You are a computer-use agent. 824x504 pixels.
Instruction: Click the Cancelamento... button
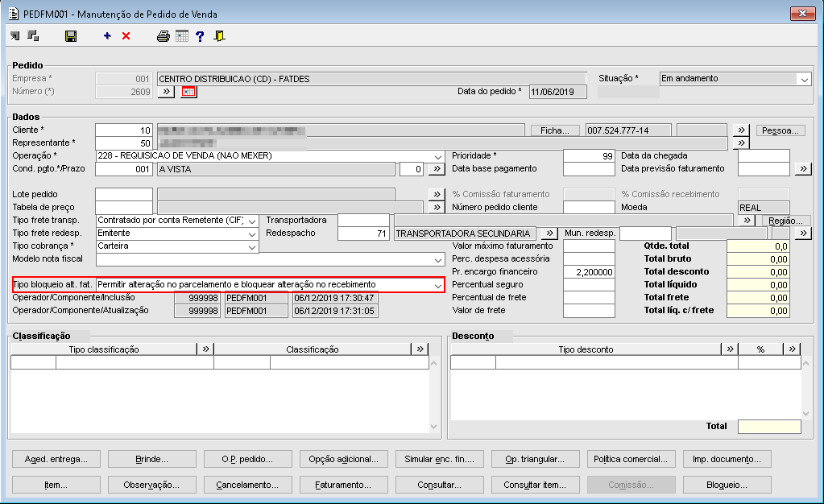(x=247, y=485)
